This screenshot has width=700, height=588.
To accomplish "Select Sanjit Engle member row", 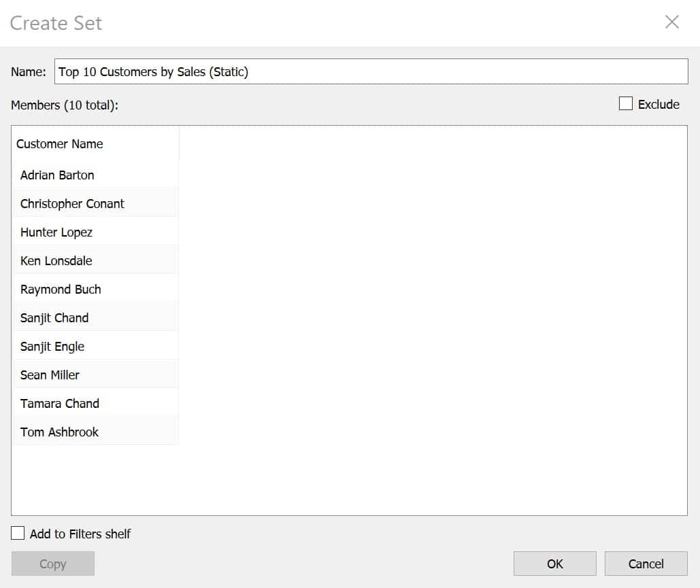I will click(x=95, y=346).
